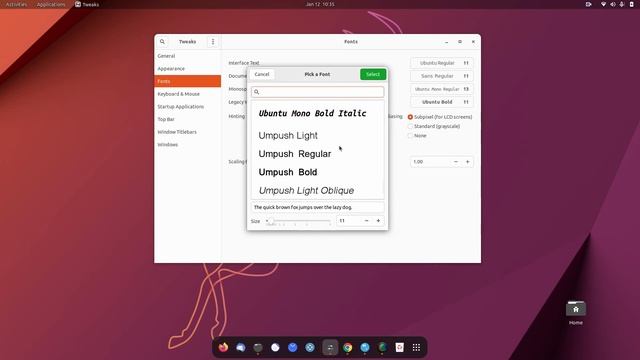Decrease scaling factor with minus button
This screenshot has height=360, width=640.
tap(456, 162)
